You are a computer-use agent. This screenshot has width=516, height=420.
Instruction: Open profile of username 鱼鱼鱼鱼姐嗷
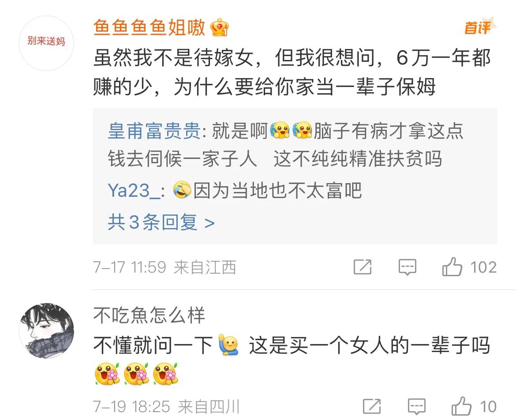click(149, 27)
